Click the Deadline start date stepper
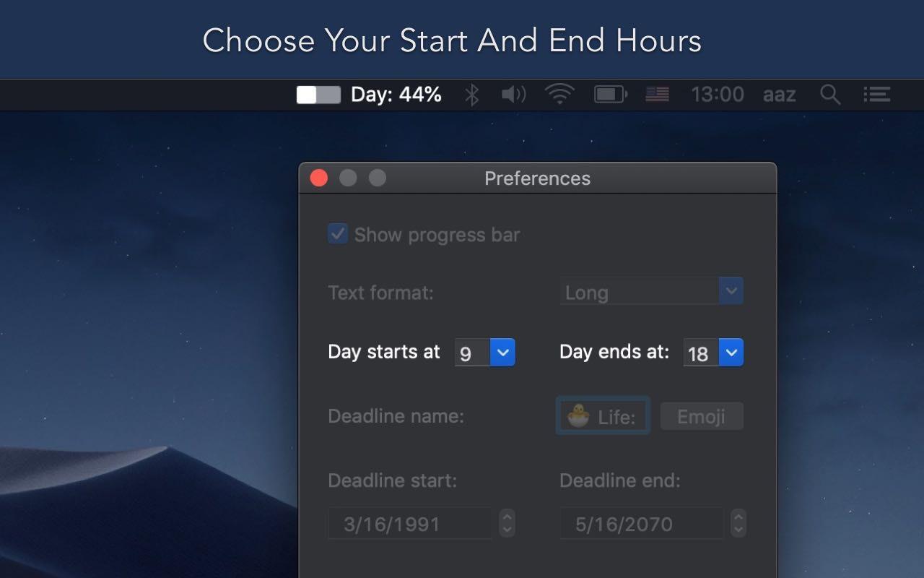The width and height of the screenshot is (924, 578). (507, 523)
